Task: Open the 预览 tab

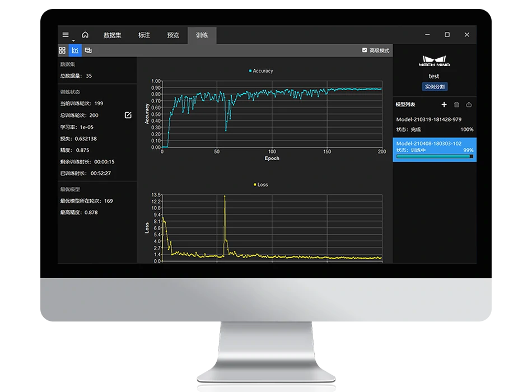Action: coord(173,35)
